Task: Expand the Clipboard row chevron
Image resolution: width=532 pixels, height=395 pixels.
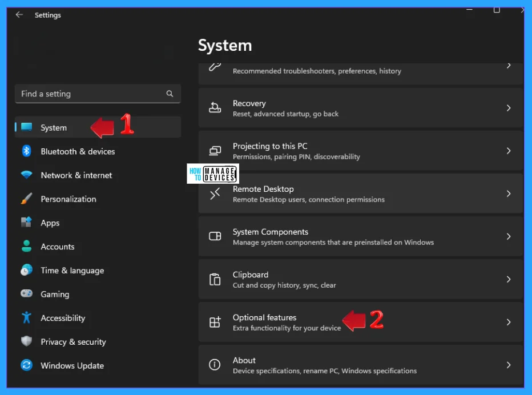Action: pyautogui.click(x=509, y=279)
